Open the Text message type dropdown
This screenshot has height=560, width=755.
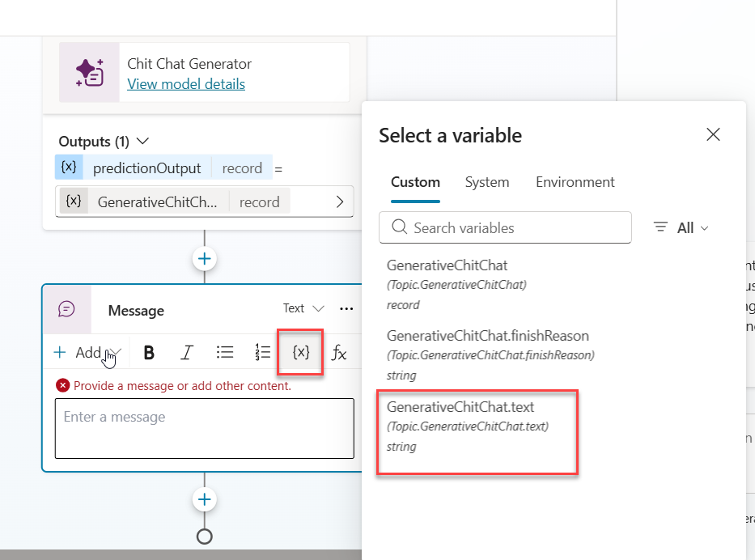(303, 308)
